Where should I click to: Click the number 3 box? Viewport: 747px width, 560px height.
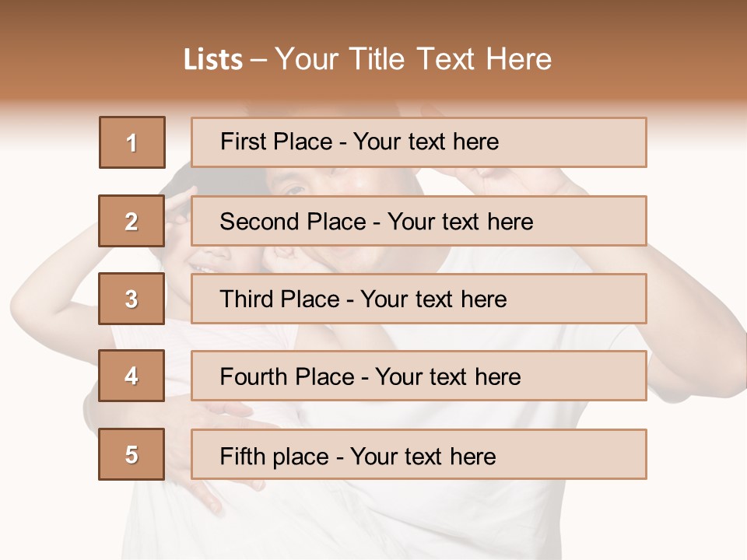click(132, 299)
